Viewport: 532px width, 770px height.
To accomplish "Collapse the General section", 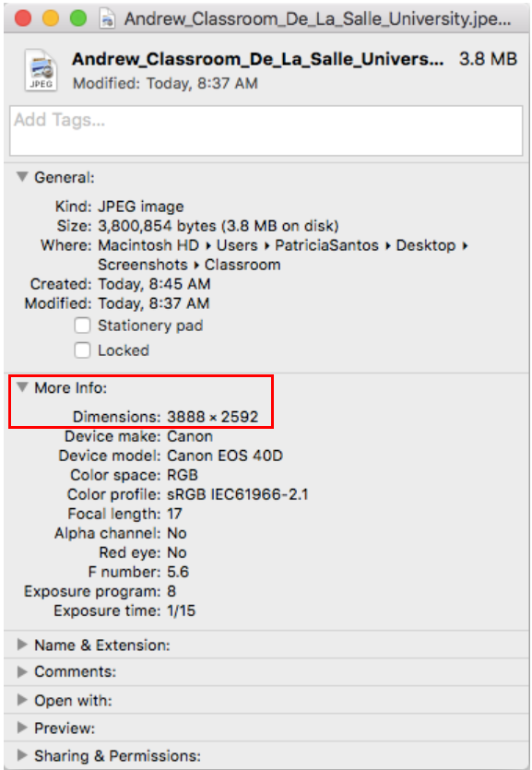I will click(20, 177).
